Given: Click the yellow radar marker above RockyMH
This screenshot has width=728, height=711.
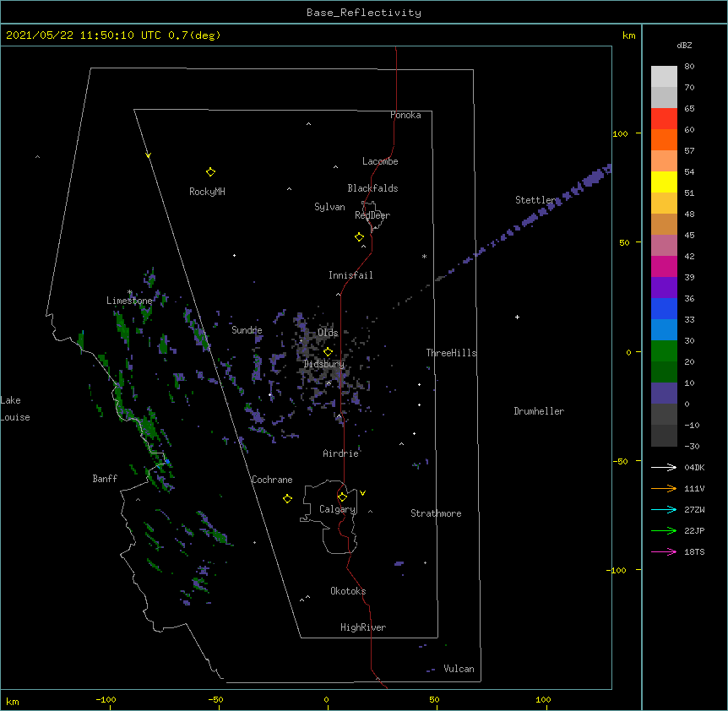Looking at the screenshot, I should 210,172.
